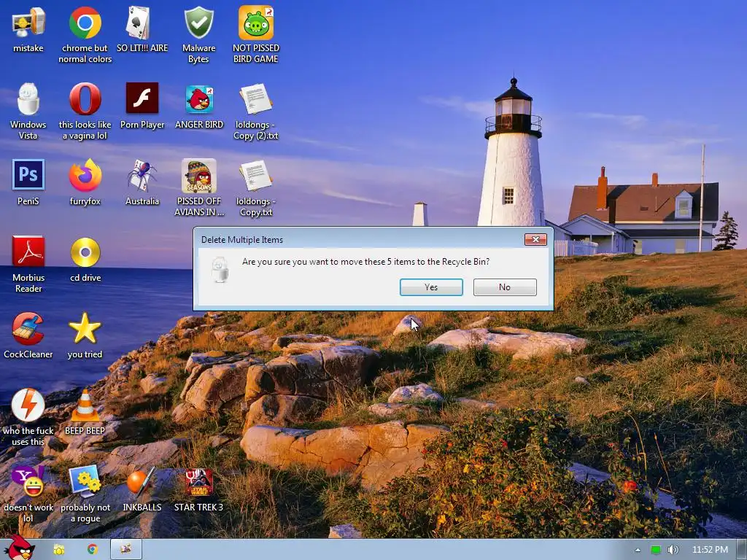Open the Angry Bird Start button
Viewport: 747px width, 560px height.
(20, 548)
